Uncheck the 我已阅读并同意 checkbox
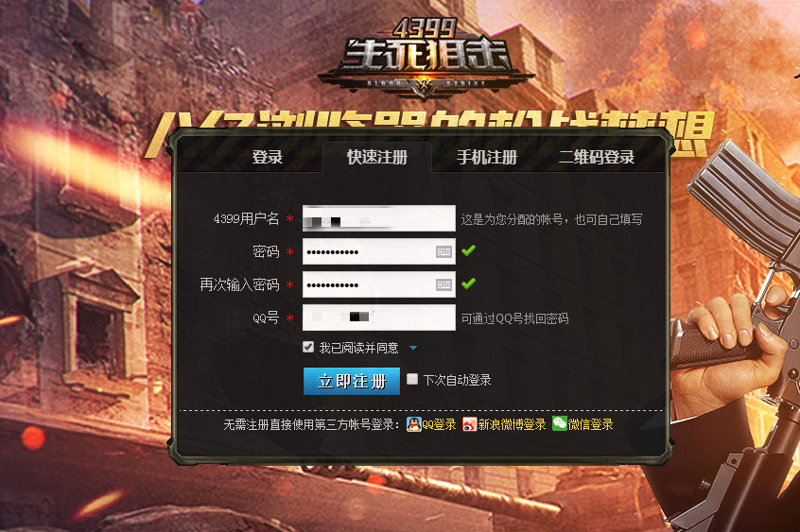800x532 pixels. point(308,348)
